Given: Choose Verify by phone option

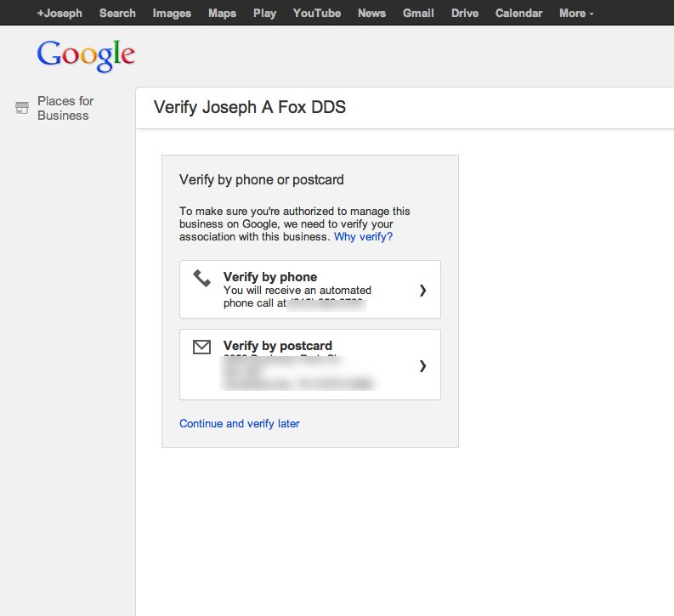Looking at the screenshot, I should click(x=310, y=289).
